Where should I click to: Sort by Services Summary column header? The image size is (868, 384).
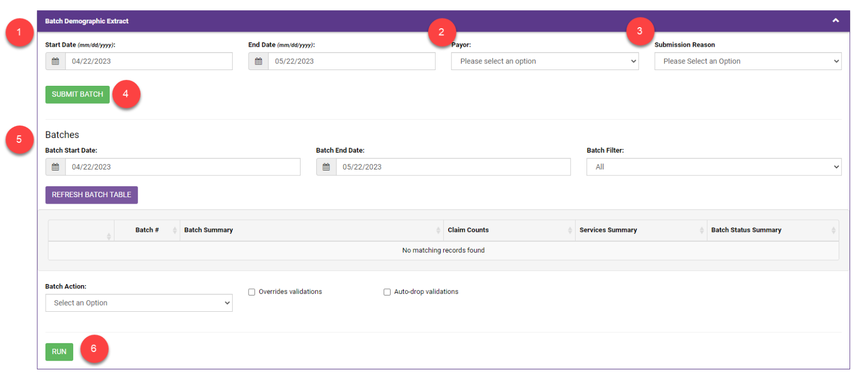(x=608, y=230)
